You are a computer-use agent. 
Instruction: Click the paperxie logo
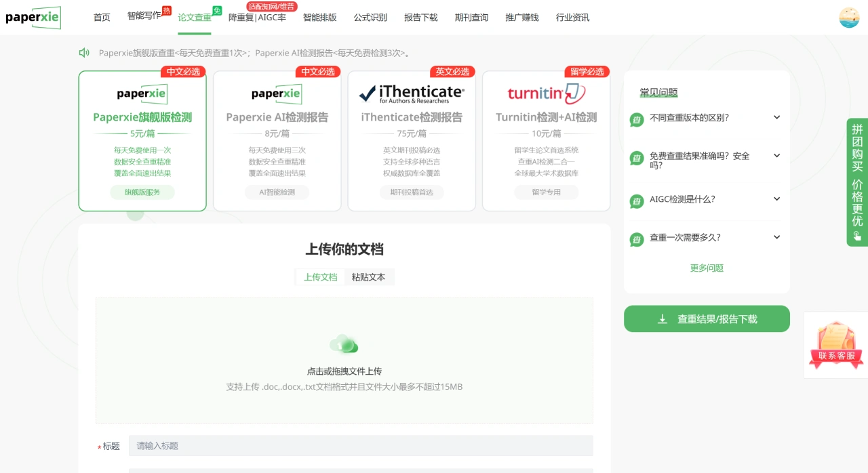(x=33, y=18)
